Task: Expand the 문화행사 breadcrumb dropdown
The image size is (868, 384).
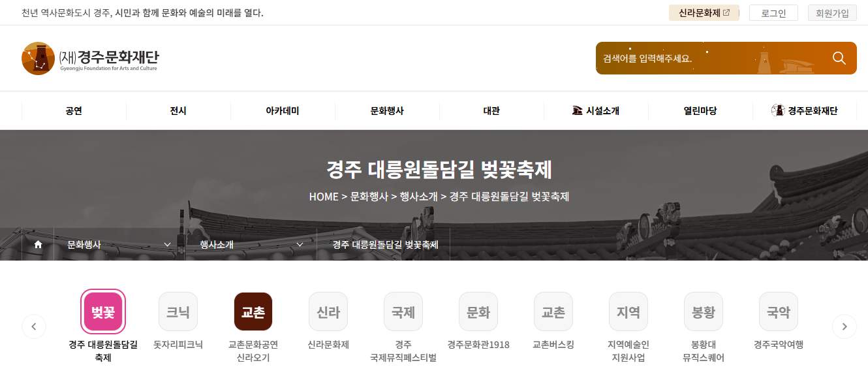Action: click(119, 244)
